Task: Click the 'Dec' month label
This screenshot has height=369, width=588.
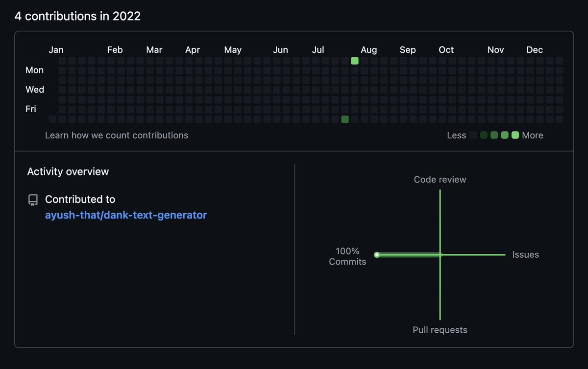Action: pyautogui.click(x=535, y=50)
